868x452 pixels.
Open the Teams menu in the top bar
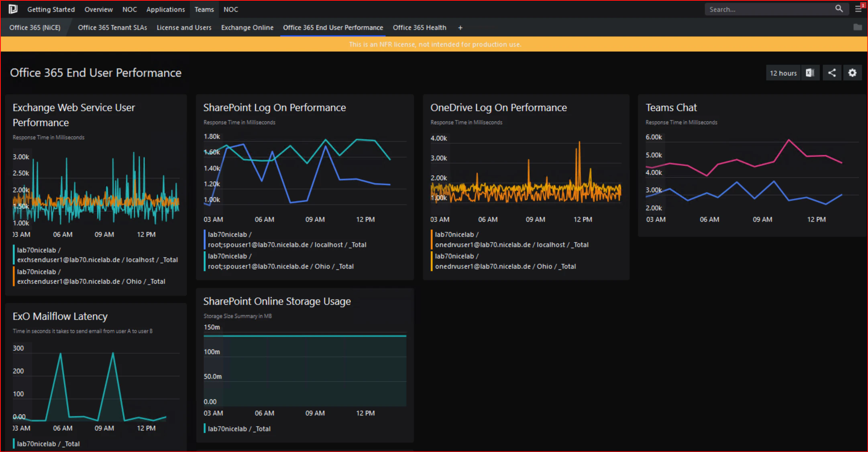coord(204,9)
